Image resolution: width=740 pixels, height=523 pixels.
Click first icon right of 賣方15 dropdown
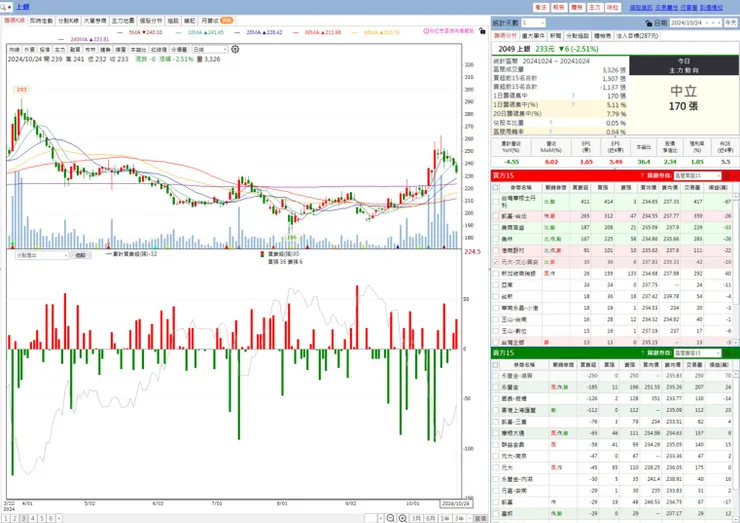(x=727, y=353)
